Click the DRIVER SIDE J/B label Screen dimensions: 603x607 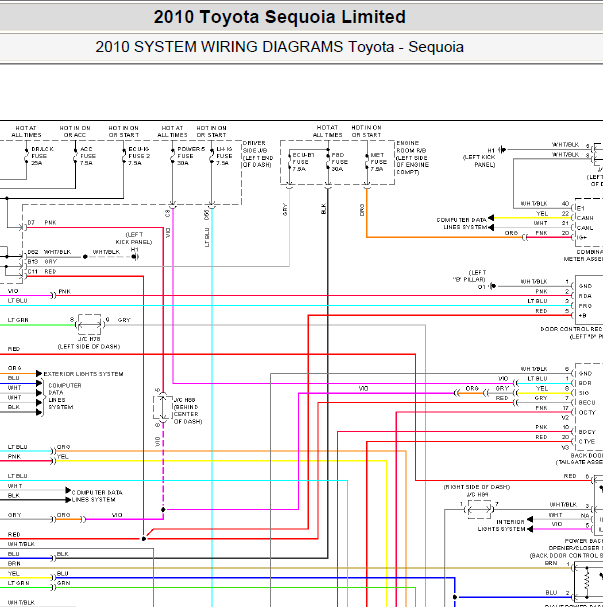[258, 154]
